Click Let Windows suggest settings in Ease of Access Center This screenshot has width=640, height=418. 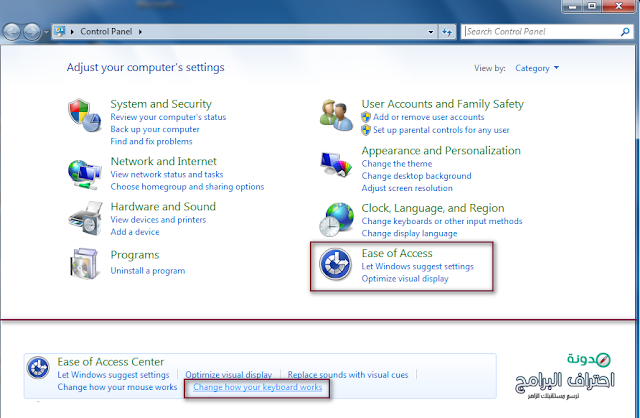point(113,375)
